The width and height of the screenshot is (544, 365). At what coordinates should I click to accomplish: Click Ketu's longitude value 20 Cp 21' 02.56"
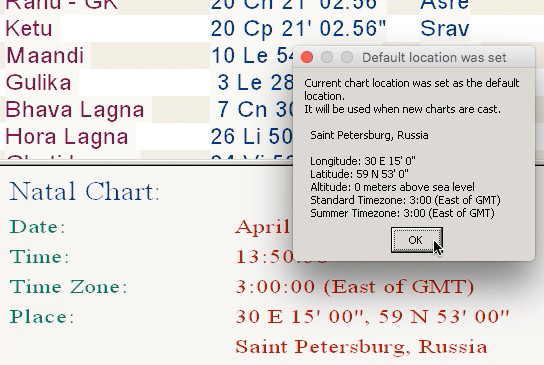pos(298,28)
